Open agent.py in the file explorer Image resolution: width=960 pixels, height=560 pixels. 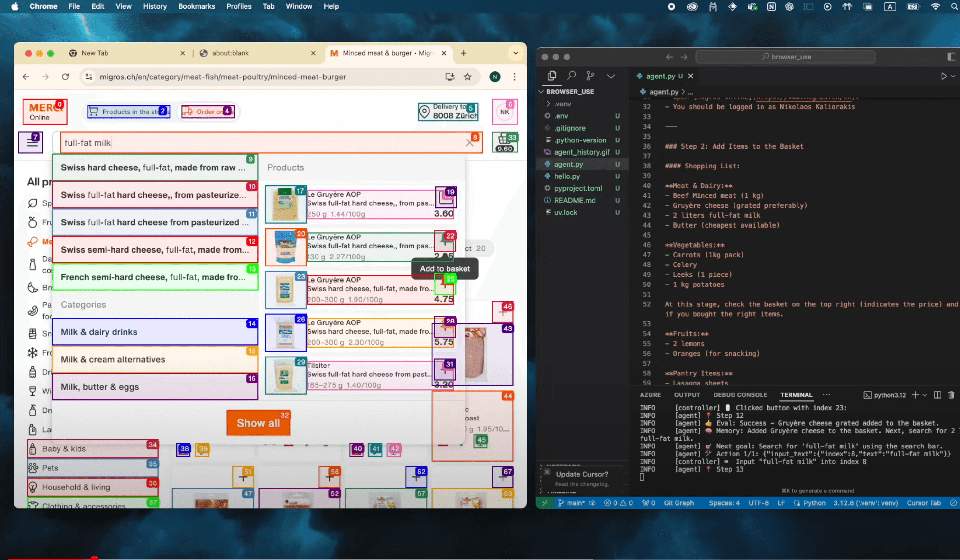click(568, 164)
